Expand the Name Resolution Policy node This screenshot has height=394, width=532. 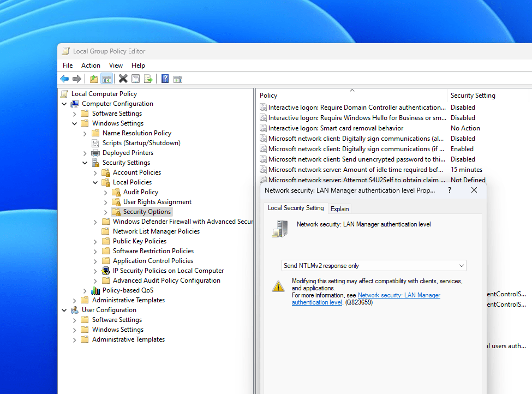click(x=85, y=133)
